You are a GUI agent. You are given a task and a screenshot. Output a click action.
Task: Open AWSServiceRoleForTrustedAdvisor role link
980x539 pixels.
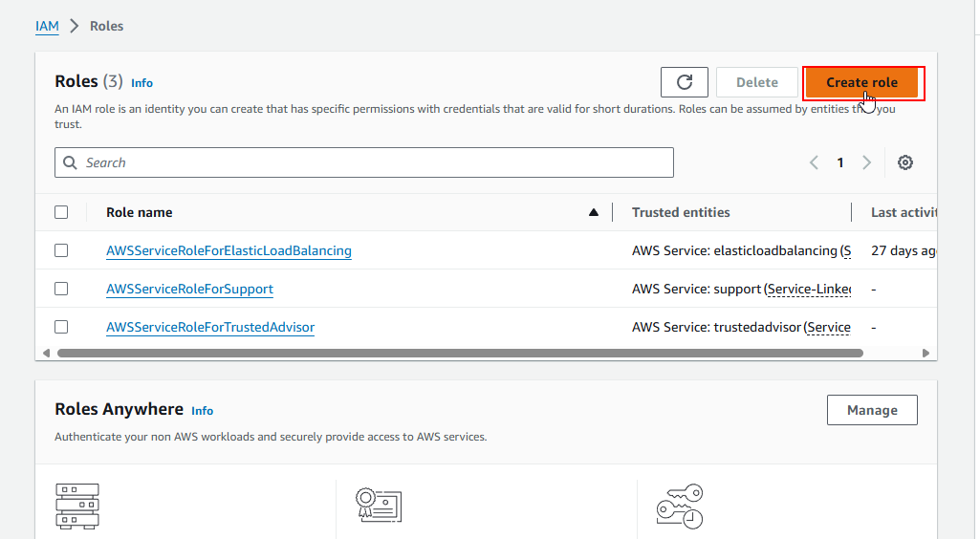click(x=210, y=327)
